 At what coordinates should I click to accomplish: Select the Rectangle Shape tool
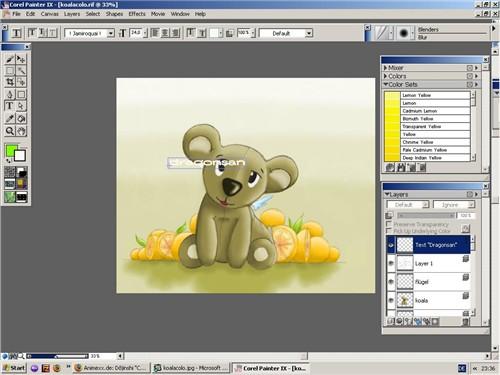pos(21,94)
